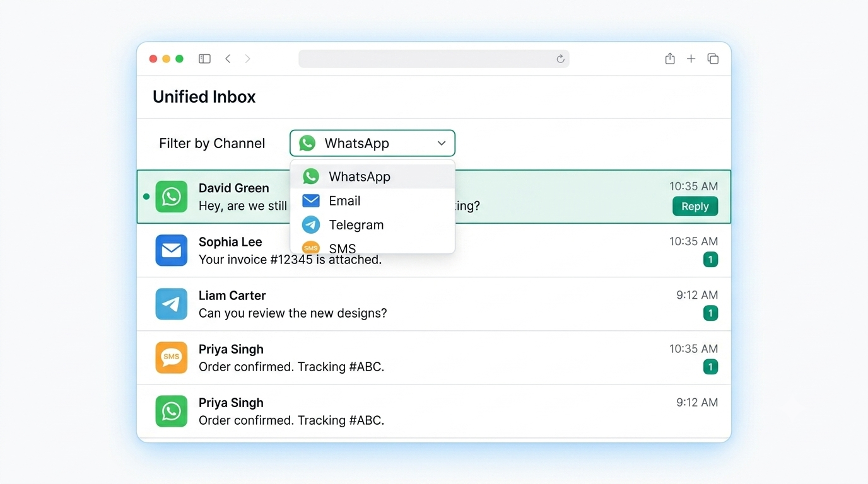Click the WhatsApp icon beside David Green
The height and width of the screenshot is (484, 868).
[172, 197]
